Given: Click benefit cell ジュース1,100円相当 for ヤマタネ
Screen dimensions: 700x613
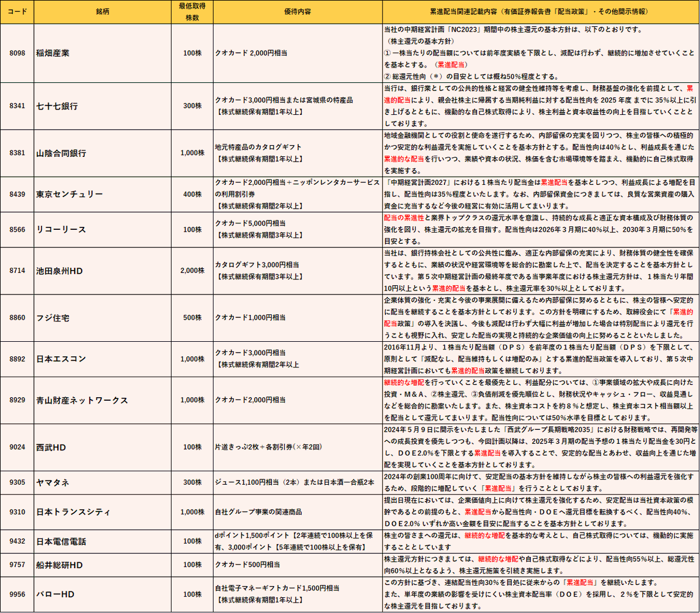Looking at the screenshot, I should click(x=298, y=483).
